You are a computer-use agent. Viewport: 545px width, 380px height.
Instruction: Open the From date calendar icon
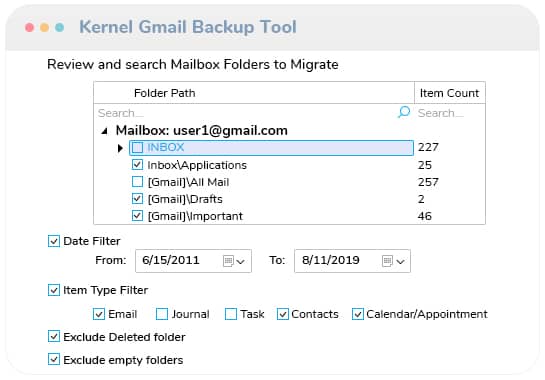click(228, 261)
